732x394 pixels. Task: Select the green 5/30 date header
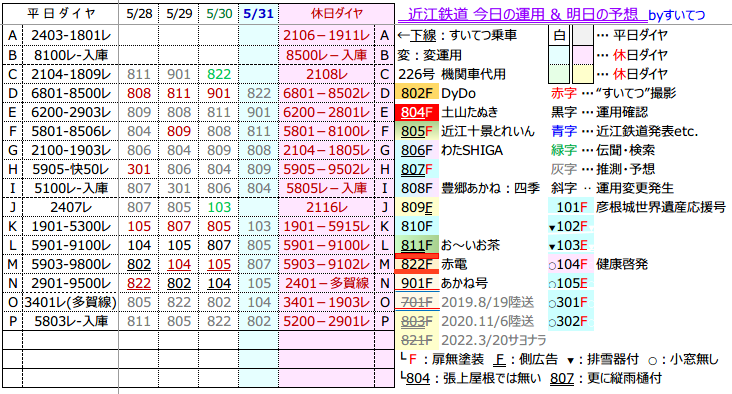click(x=219, y=14)
